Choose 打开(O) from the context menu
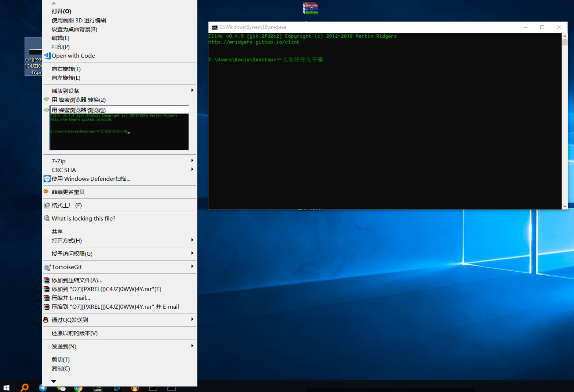The height and width of the screenshot is (392, 574). pos(120,11)
